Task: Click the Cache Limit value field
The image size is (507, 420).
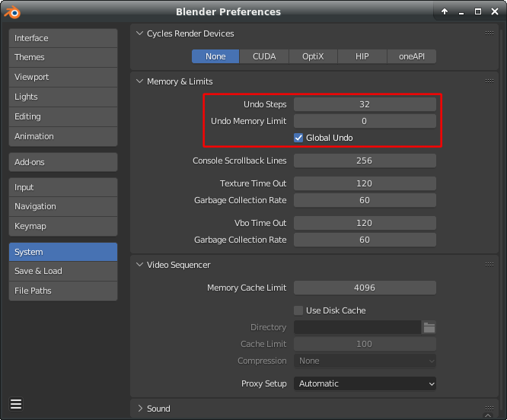Action: 365,344
